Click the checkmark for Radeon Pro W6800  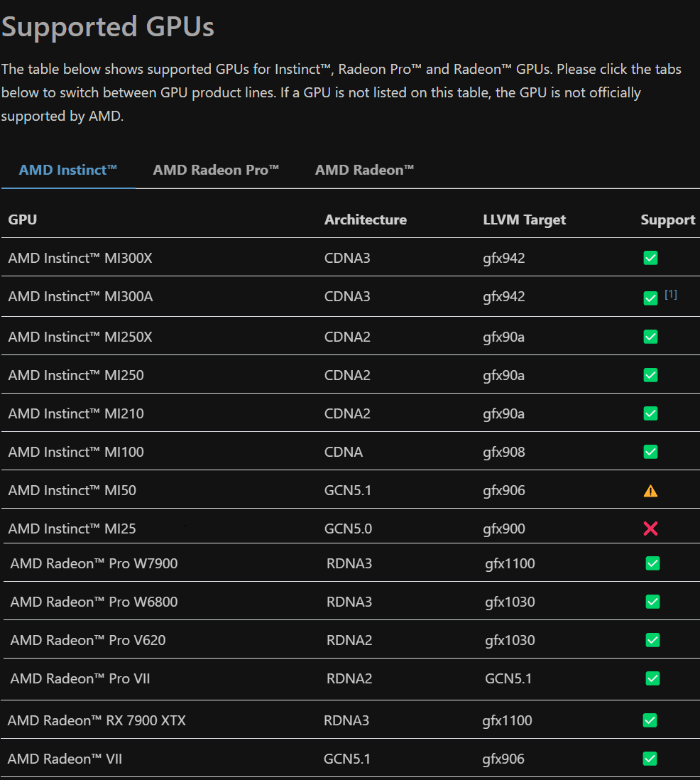pos(652,601)
